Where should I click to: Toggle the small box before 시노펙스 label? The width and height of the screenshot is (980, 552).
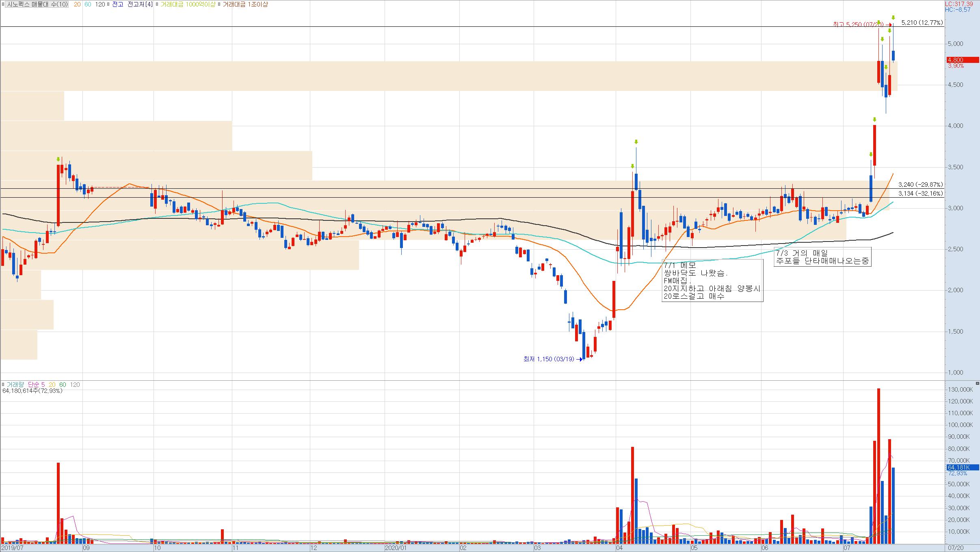[3, 4]
